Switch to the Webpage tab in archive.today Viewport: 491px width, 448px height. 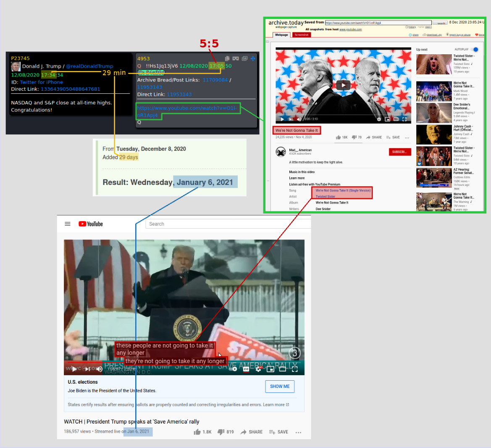281,35
